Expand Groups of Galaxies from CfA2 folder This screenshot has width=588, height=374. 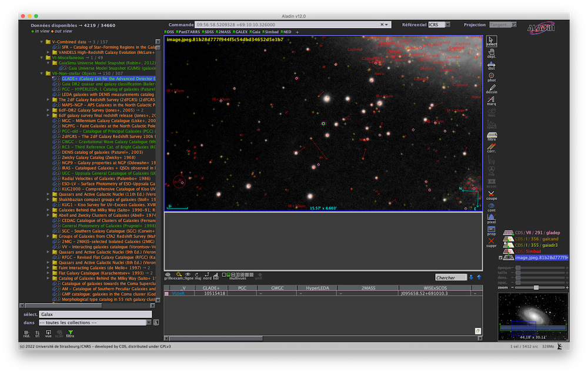(48, 236)
